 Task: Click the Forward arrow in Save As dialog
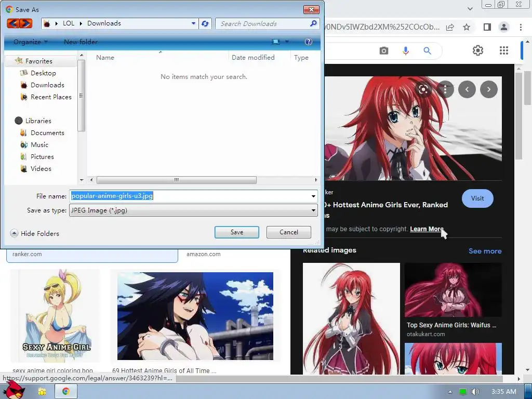click(x=26, y=23)
